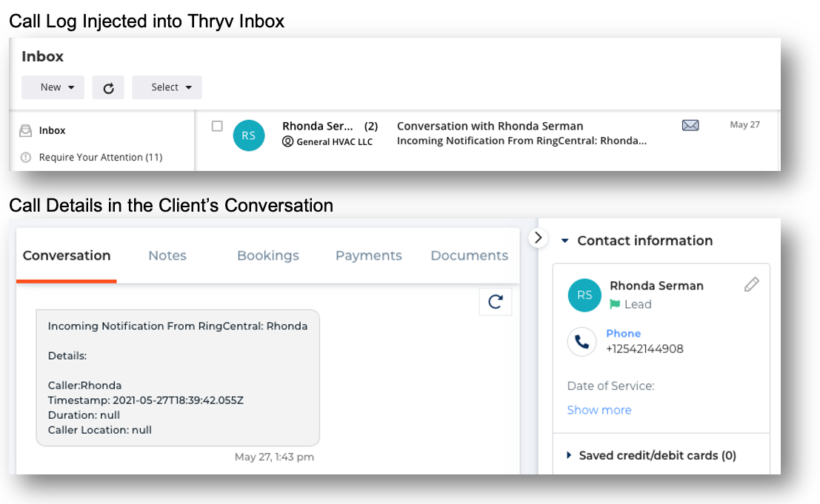Collapse the contact panel using the chevron arrow
Viewport: 820px width, 504px height.
pos(538,238)
